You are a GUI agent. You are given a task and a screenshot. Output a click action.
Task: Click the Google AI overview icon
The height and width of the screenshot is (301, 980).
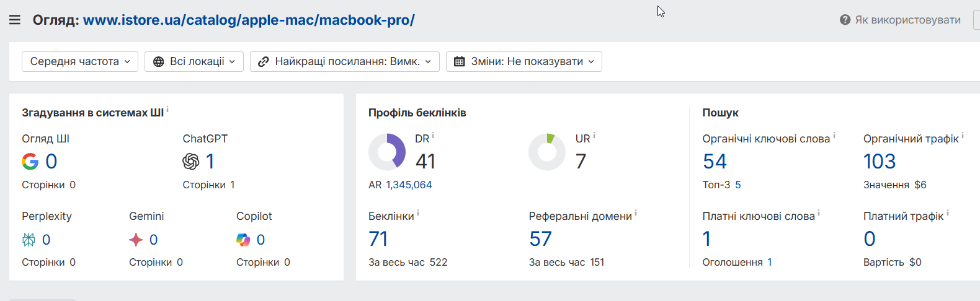click(x=30, y=162)
